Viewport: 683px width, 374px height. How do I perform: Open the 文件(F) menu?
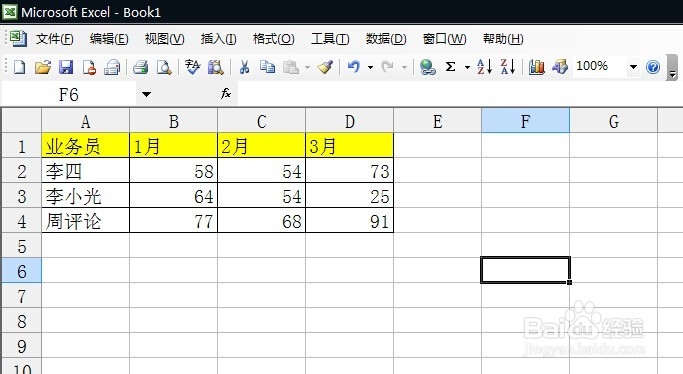(54, 39)
